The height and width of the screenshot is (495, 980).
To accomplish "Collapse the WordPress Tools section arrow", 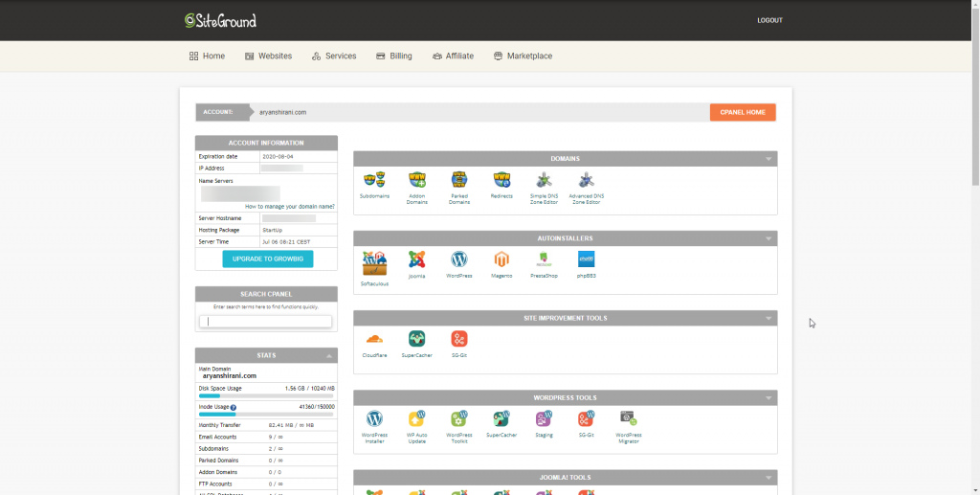I will (768, 397).
